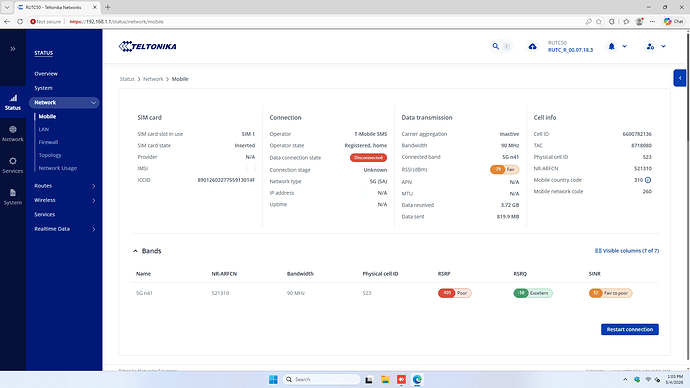Screen dimensions: 690x388
Task: Expand the right side panel arrow
Action: coord(680,78)
